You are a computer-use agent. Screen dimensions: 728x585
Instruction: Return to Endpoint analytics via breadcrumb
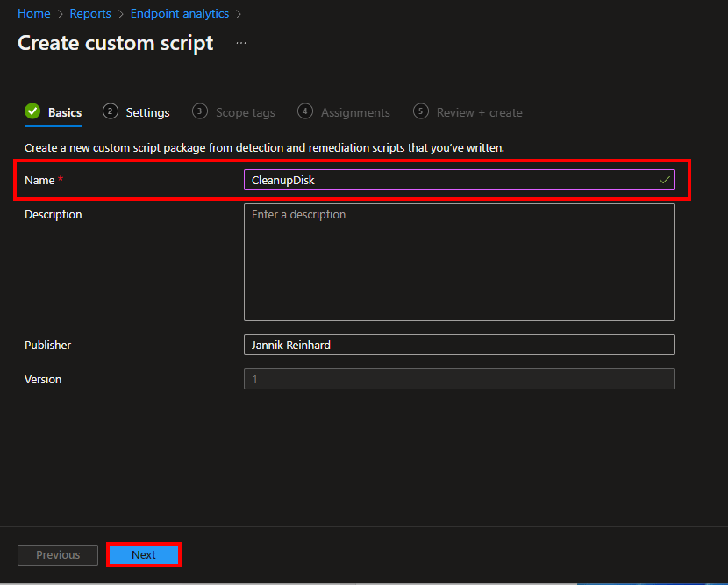[179, 13]
